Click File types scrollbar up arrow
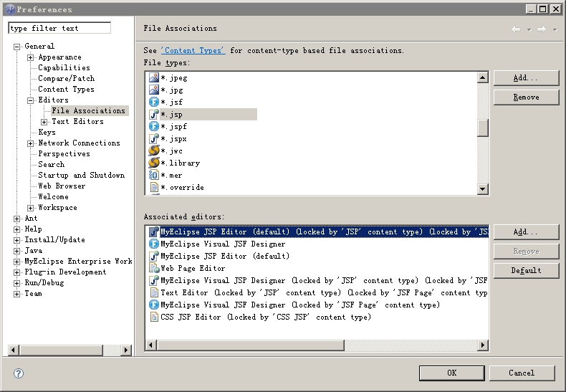Screen dimensions: 566x392 (x=483, y=77)
